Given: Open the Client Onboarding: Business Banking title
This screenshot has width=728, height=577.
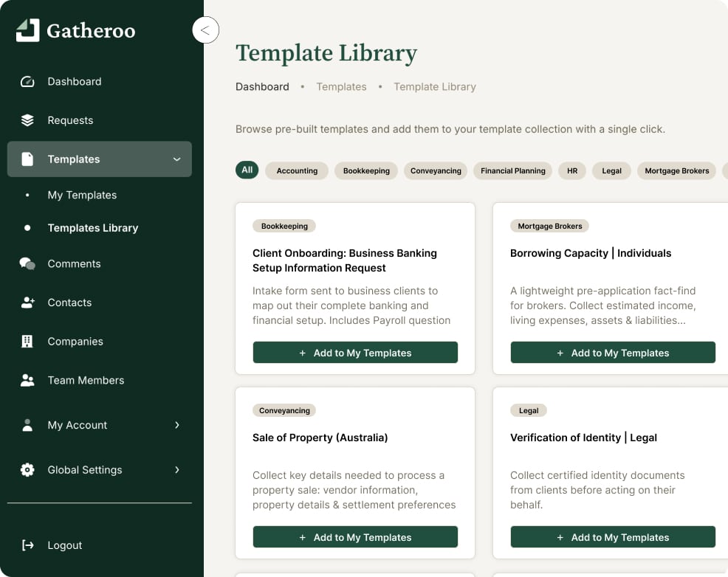Looking at the screenshot, I should (345, 260).
